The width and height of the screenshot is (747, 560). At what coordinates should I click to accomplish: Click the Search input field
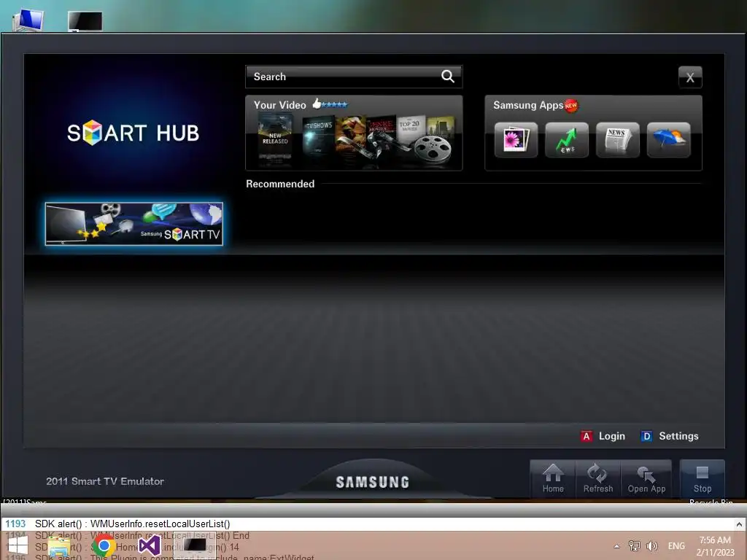[354, 77]
